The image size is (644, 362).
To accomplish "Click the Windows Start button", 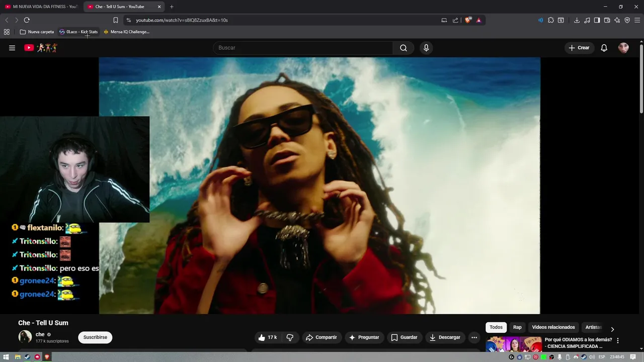I will (6, 357).
